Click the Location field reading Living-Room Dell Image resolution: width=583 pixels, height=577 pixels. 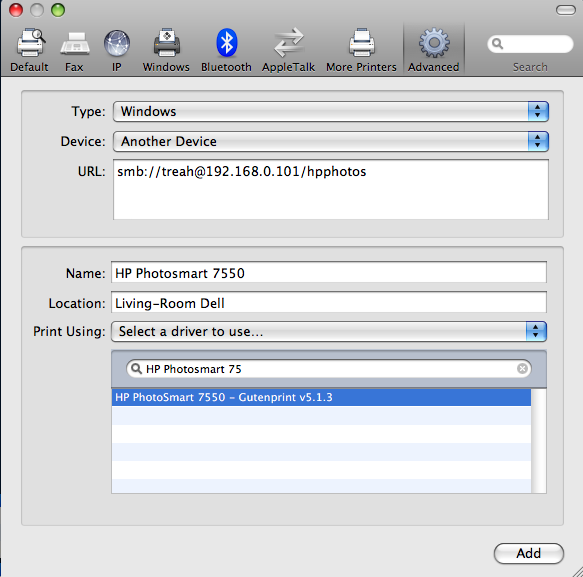coord(329,303)
